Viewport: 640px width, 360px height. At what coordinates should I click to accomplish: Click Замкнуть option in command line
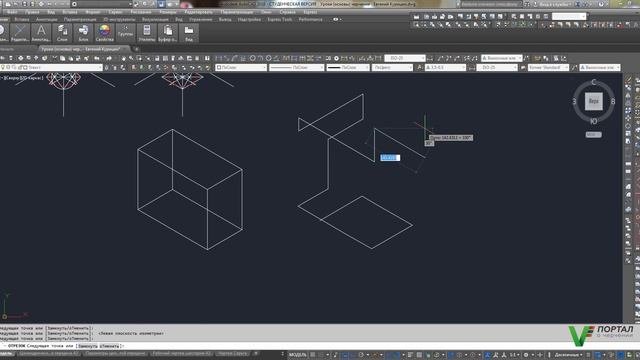pos(87,346)
